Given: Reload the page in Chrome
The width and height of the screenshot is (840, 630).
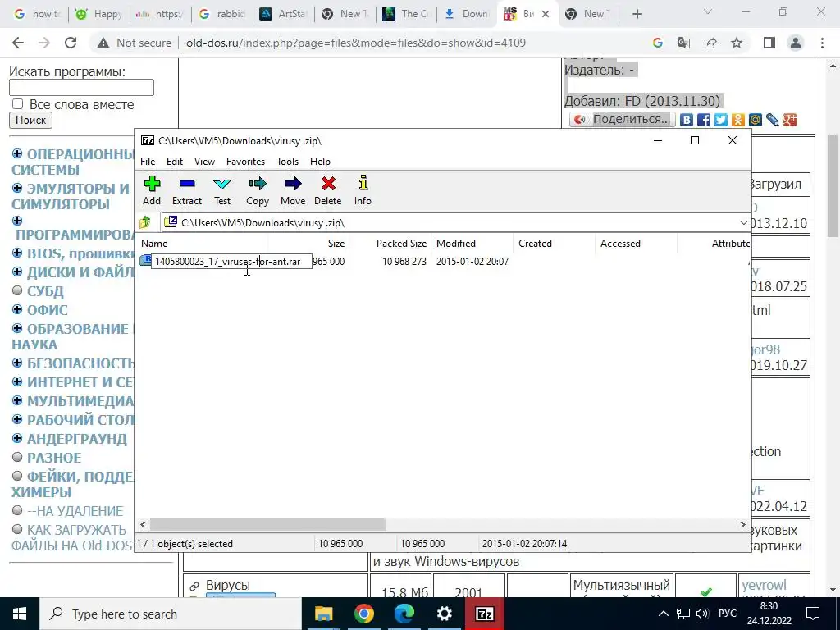Looking at the screenshot, I should (71, 43).
